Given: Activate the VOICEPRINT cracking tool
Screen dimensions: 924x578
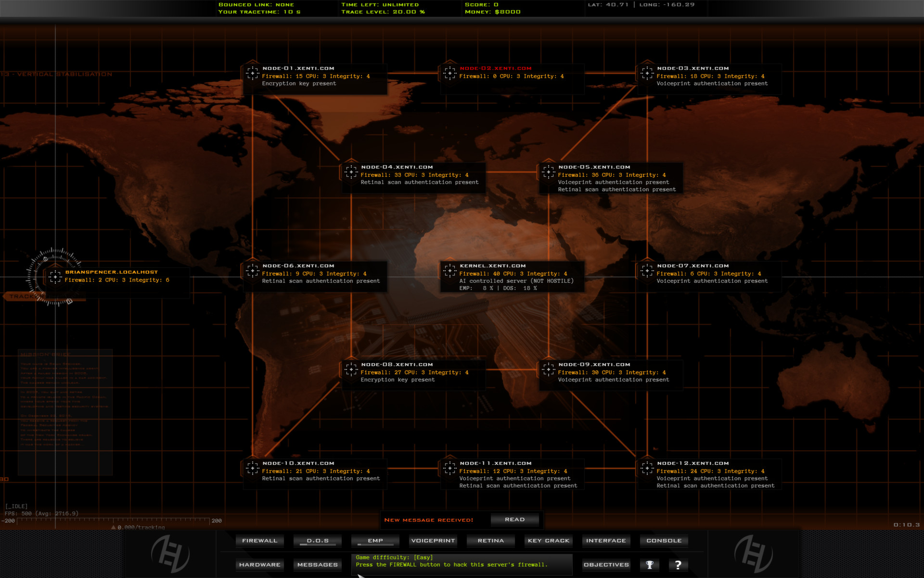Looking at the screenshot, I should (433, 540).
